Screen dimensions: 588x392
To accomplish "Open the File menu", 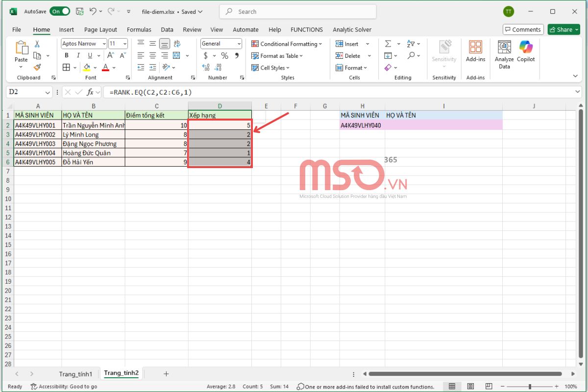I will tap(17, 29).
